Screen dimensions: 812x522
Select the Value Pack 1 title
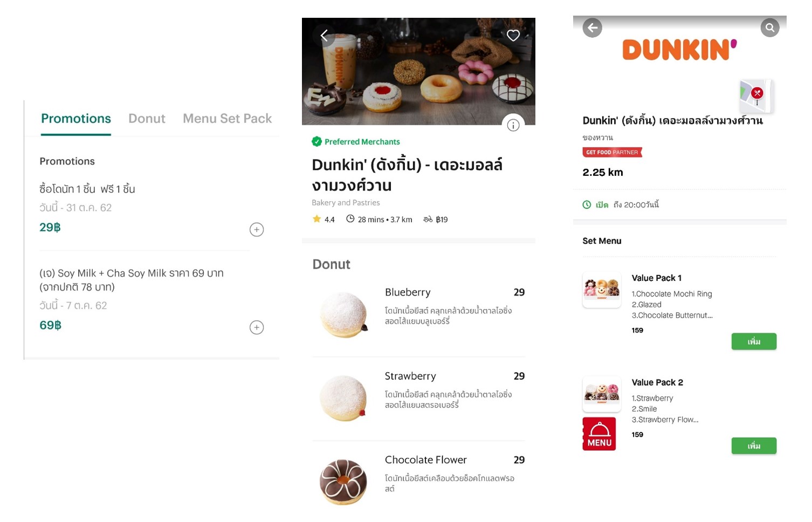click(657, 278)
